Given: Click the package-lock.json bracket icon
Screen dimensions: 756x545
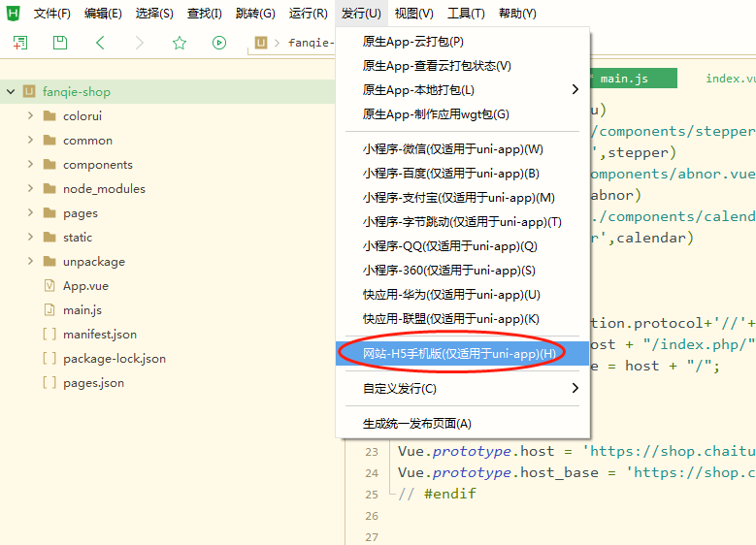Looking at the screenshot, I should (49, 358).
